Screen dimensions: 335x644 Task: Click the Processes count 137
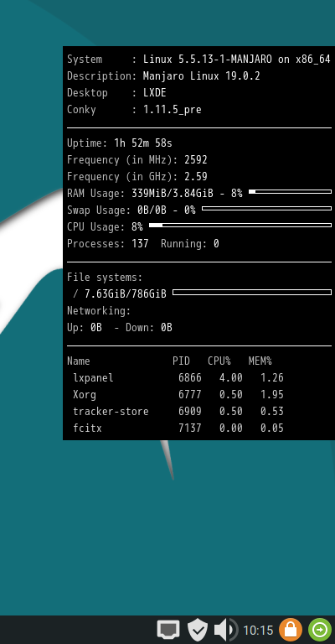[140, 244]
